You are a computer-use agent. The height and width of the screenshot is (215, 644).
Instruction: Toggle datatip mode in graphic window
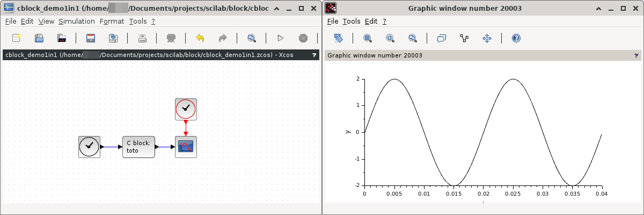442,38
